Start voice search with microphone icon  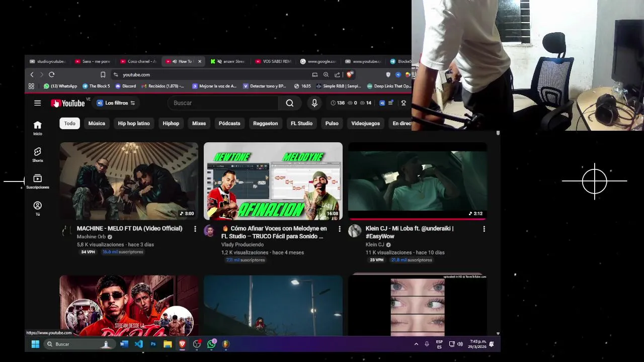point(314,103)
